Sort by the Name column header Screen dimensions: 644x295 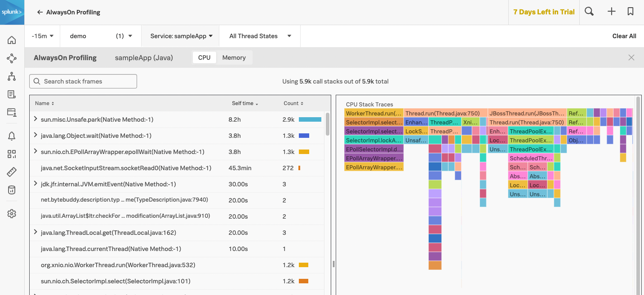coord(44,103)
